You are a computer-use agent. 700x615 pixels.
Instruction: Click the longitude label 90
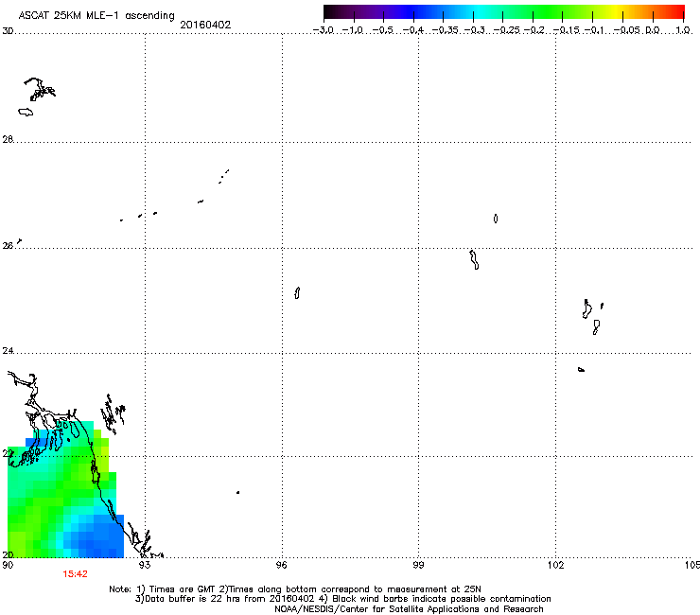8,565
